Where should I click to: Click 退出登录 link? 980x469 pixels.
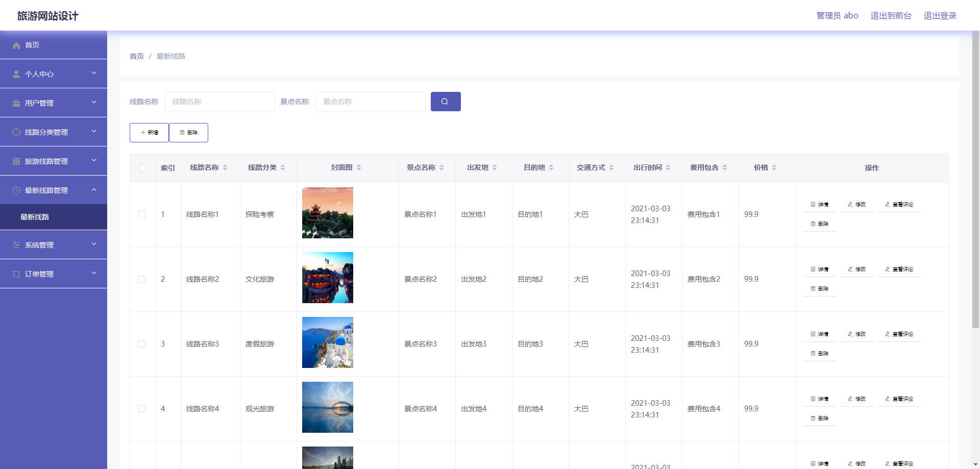pos(940,16)
